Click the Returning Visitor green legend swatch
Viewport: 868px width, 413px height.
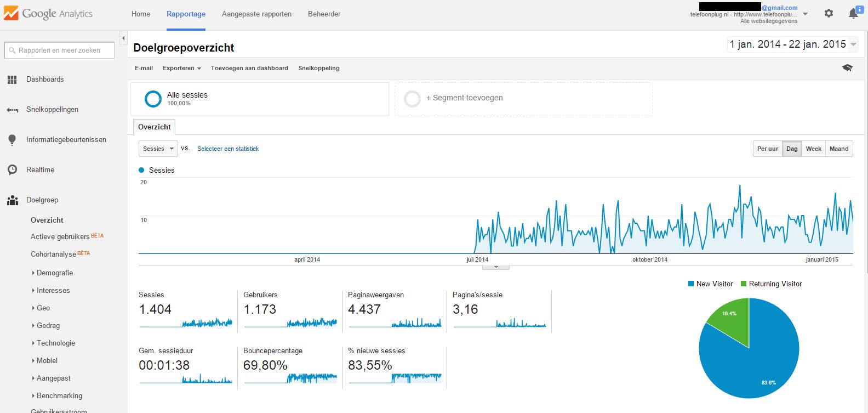pyautogui.click(x=744, y=284)
